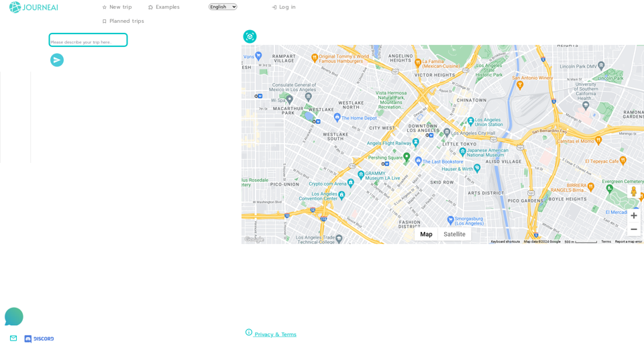Screen dimensions: 644x362
Task: Select Los Angeles Union Station marker
Action: click(x=471, y=121)
